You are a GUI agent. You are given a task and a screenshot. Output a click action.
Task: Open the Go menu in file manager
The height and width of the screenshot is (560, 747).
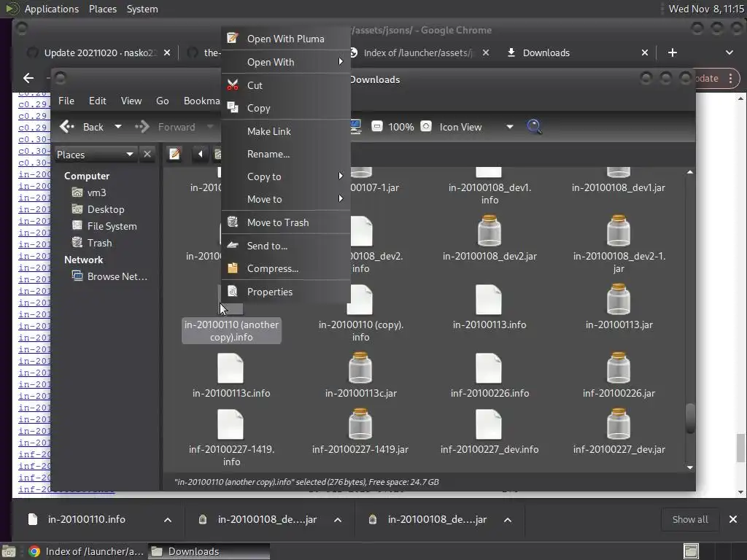163,101
